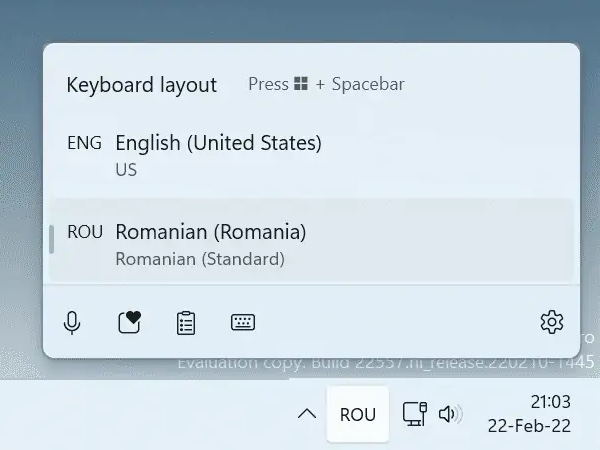Click the ROU abbreviation in the layout list
600x450 pixels.
point(85,232)
